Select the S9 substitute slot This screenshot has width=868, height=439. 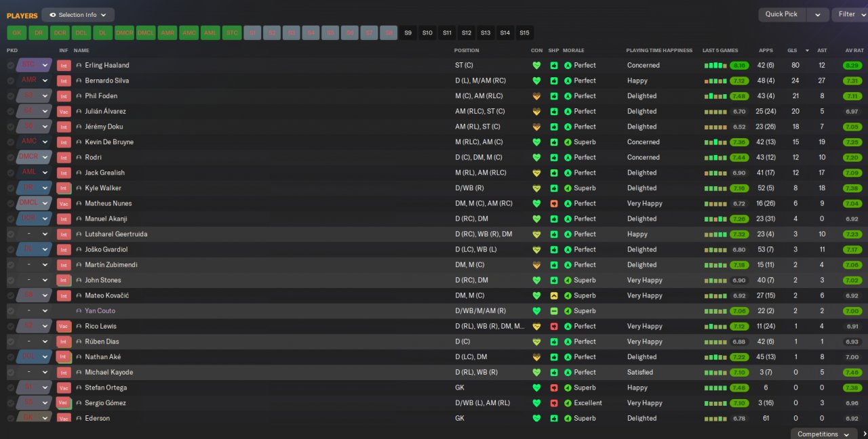(x=408, y=33)
